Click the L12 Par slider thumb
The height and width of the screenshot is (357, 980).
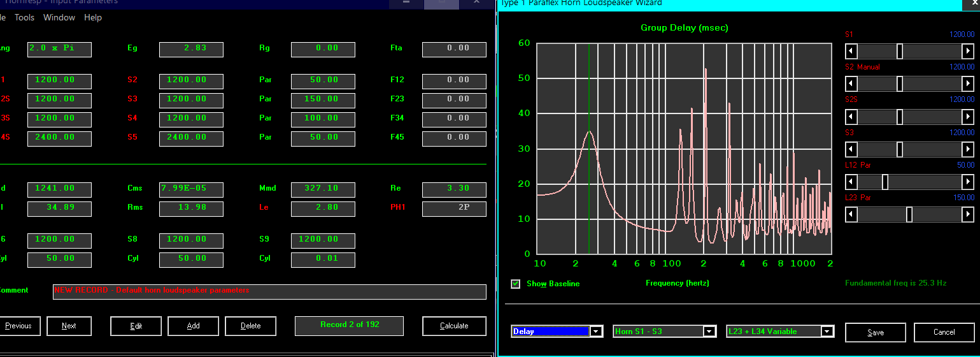885,182
